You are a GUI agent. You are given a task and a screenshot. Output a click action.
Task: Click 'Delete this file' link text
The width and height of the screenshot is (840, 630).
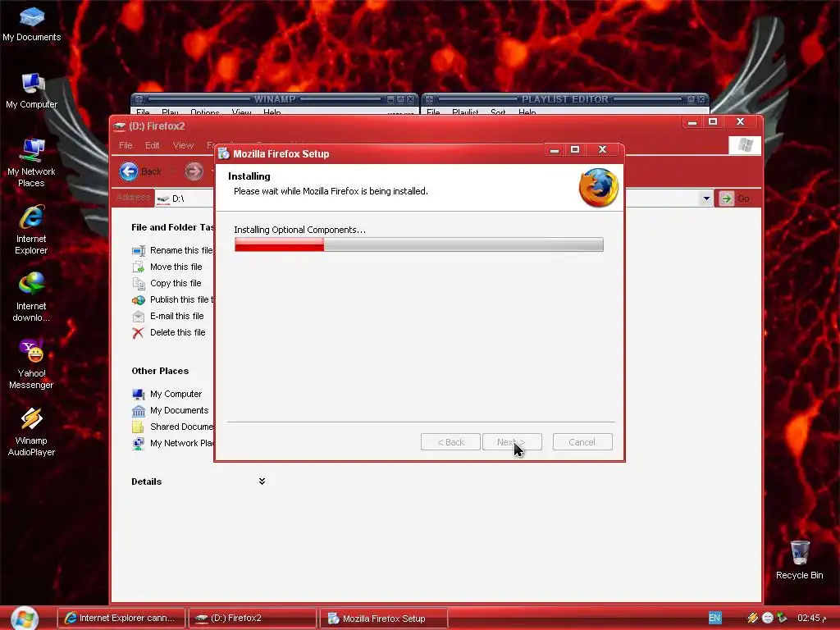click(178, 333)
